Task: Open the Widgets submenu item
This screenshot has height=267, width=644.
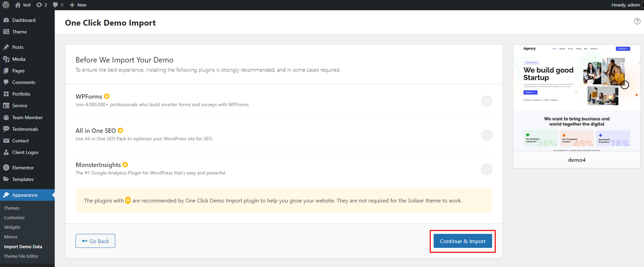Action: click(x=12, y=227)
